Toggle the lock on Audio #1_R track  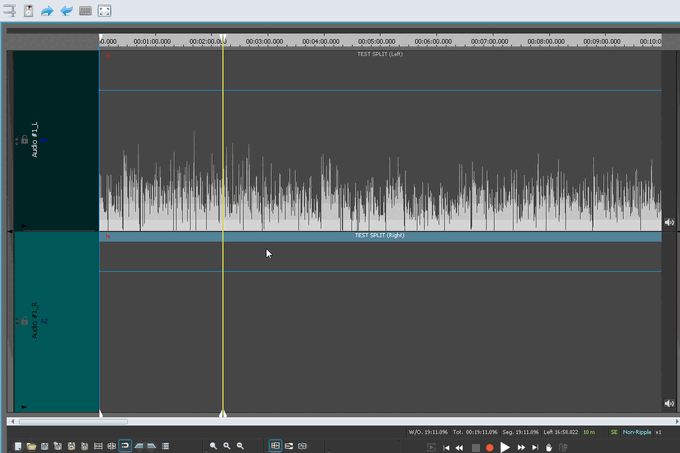click(24, 322)
